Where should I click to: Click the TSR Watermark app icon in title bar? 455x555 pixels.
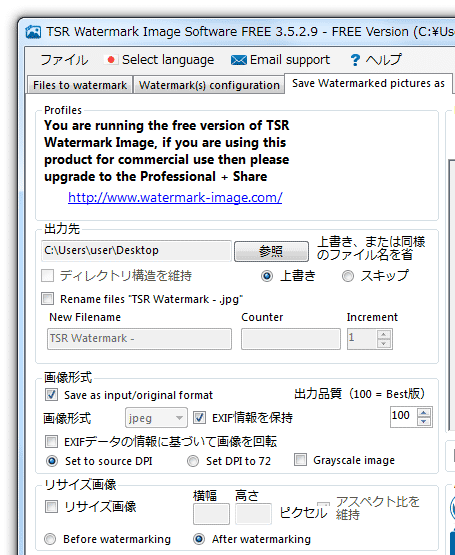pos(33,32)
